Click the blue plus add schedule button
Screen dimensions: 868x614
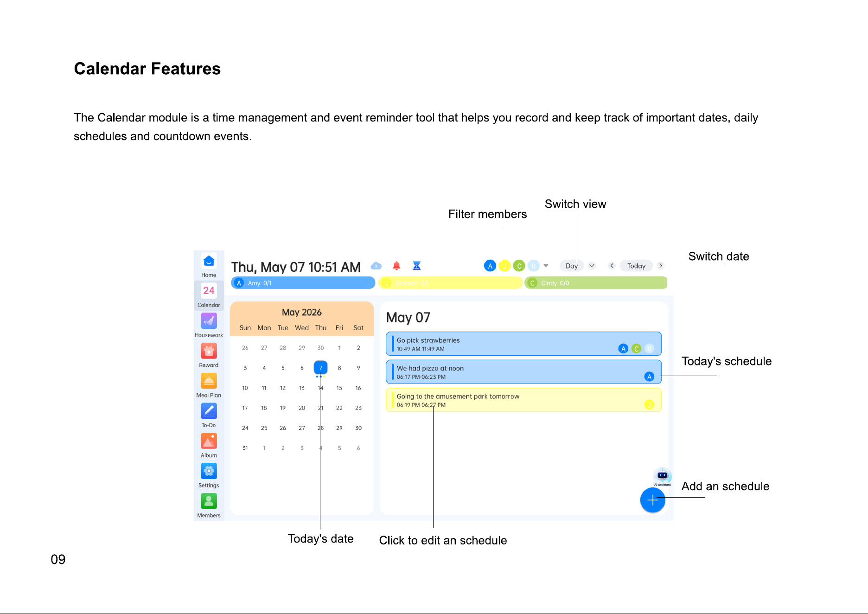652,500
